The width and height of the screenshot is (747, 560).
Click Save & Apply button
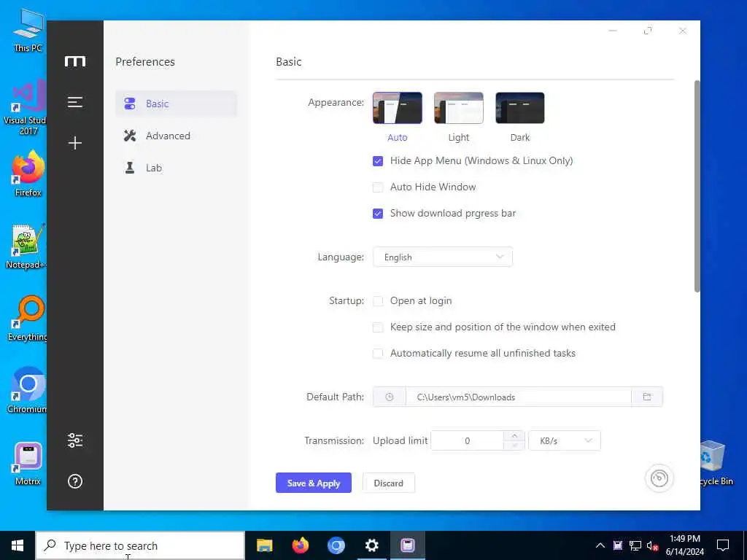314,483
